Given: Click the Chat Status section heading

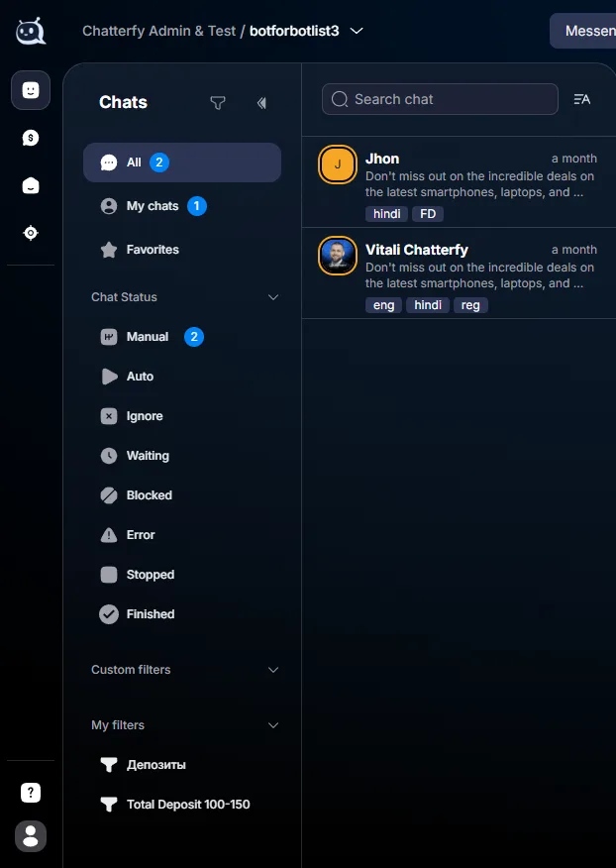Looking at the screenshot, I should tap(124, 297).
